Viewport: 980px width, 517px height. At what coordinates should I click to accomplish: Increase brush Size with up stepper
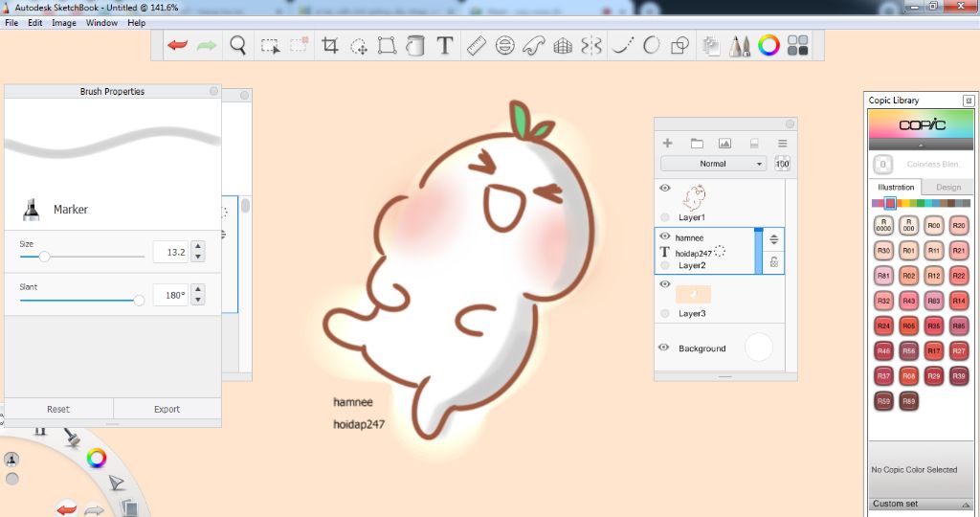click(x=198, y=247)
